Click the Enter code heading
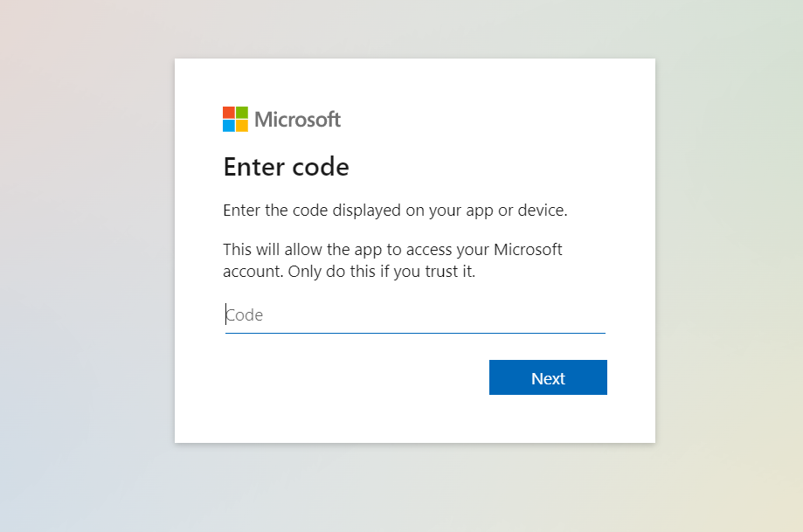 (286, 167)
